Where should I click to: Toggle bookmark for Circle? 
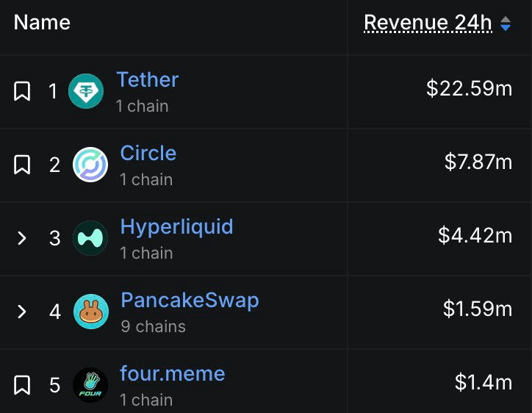point(22,165)
